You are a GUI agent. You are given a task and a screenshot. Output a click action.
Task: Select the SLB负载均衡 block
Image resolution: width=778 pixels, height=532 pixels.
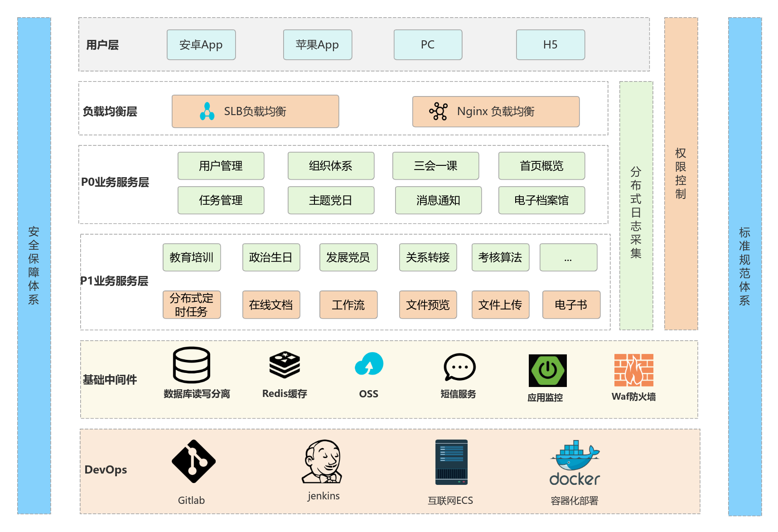(256, 111)
